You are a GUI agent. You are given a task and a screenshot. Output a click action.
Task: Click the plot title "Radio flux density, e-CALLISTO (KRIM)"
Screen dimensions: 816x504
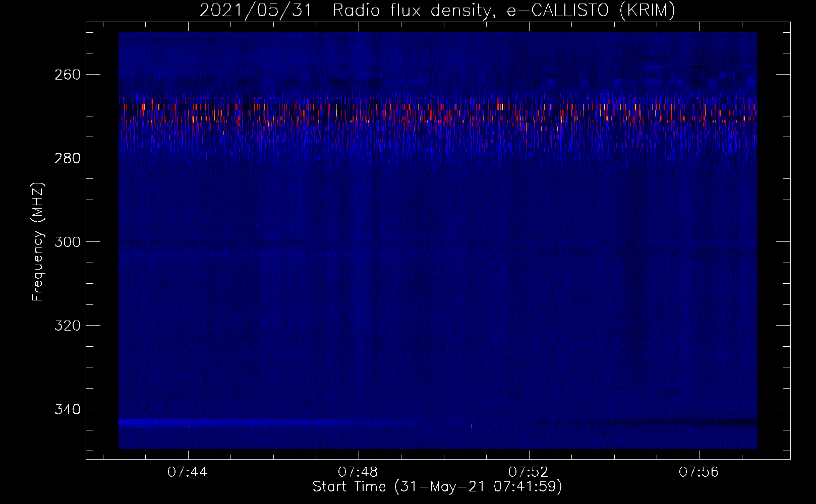pyautogui.click(x=504, y=10)
